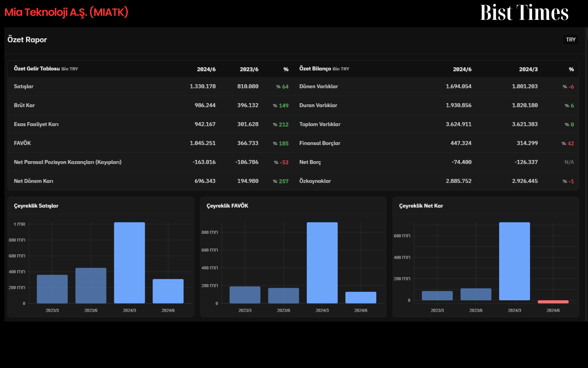Select the Net Dönem Karı row
588x368 pixels.
pyautogui.click(x=151, y=181)
